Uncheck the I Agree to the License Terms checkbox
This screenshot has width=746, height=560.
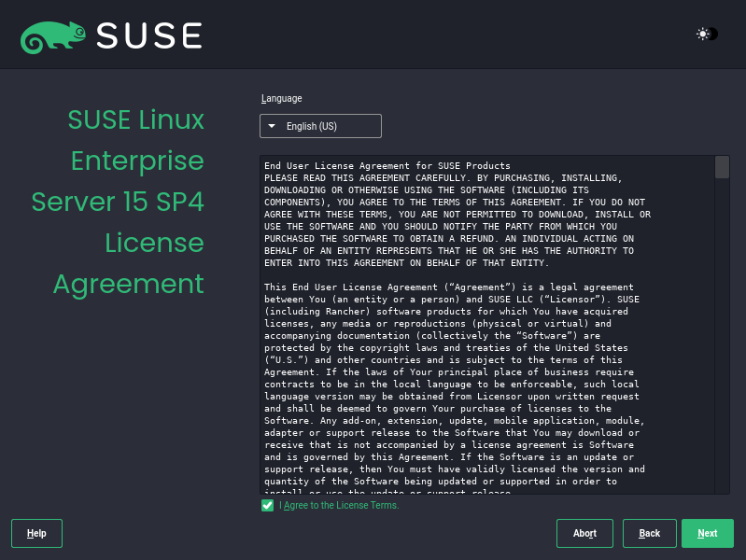(267, 505)
